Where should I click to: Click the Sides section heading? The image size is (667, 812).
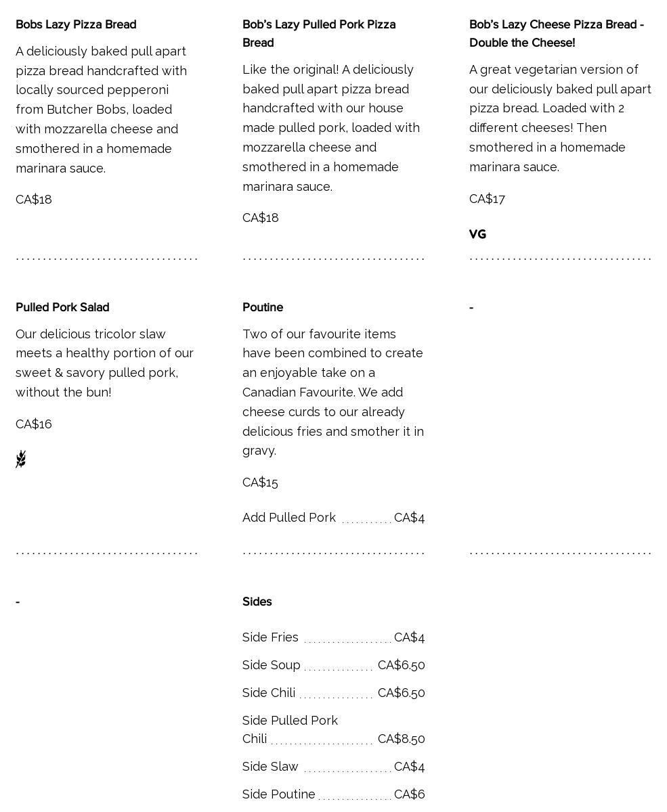tap(257, 602)
